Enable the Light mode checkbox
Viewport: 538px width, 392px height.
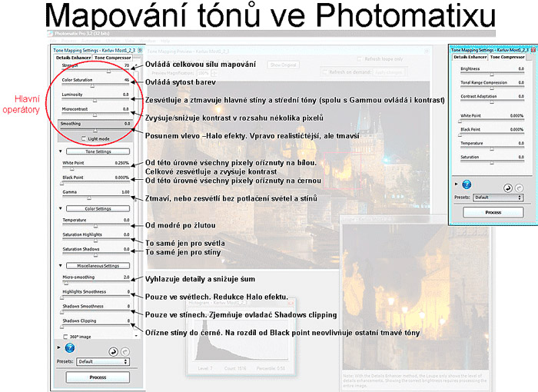(x=84, y=138)
